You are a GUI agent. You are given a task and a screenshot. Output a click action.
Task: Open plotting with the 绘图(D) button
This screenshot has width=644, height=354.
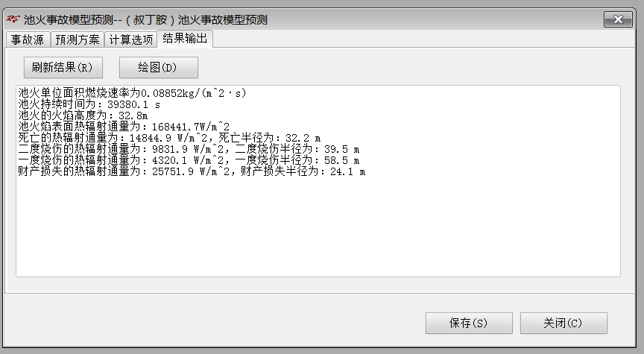tap(158, 67)
